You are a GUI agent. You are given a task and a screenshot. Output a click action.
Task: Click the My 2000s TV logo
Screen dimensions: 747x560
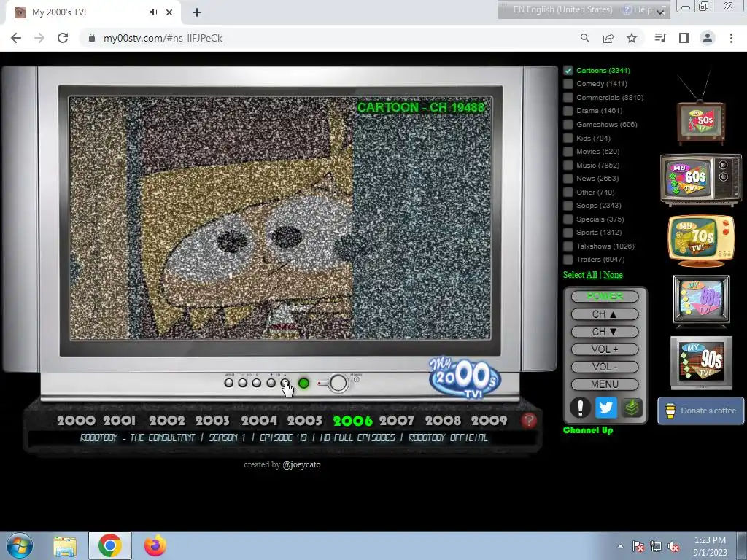pos(464,378)
